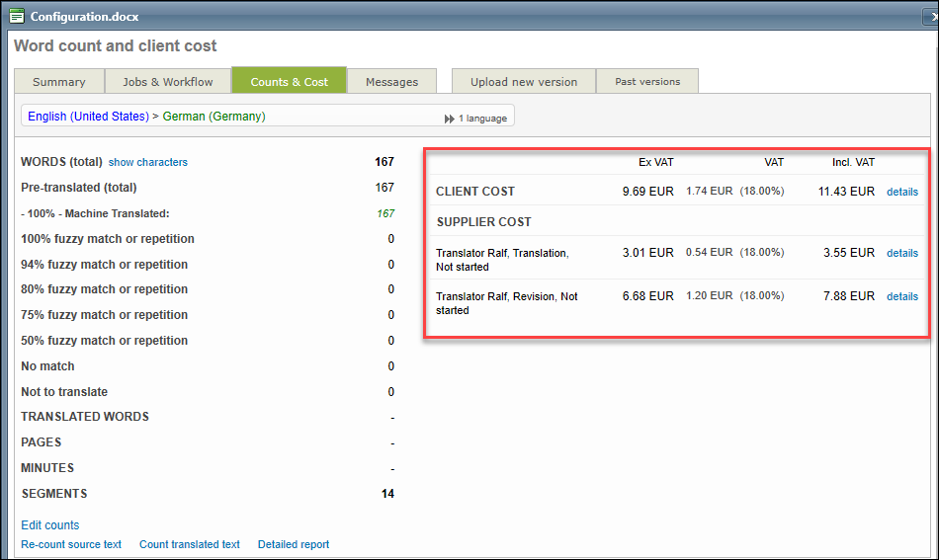
Task: Open details for Translator Ralf Translation cost
Action: click(901, 253)
